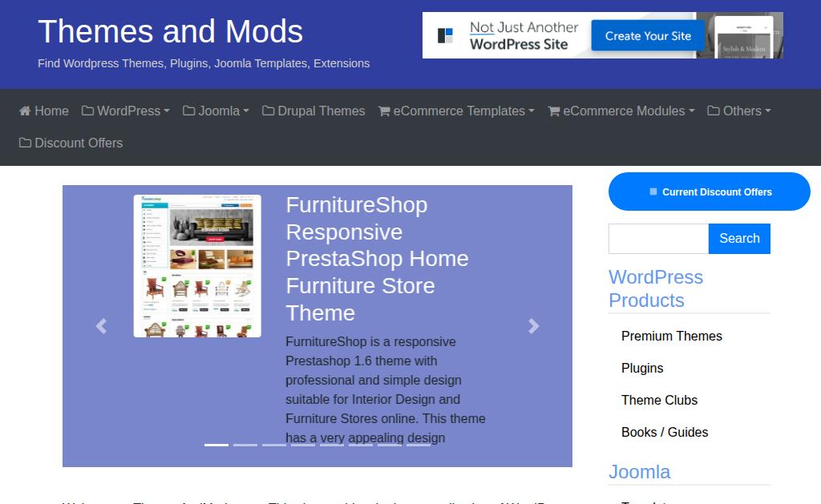Viewport: 821px width, 504px height.
Task: Advance to next carousel slide arrow
Action: click(x=533, y=326)
